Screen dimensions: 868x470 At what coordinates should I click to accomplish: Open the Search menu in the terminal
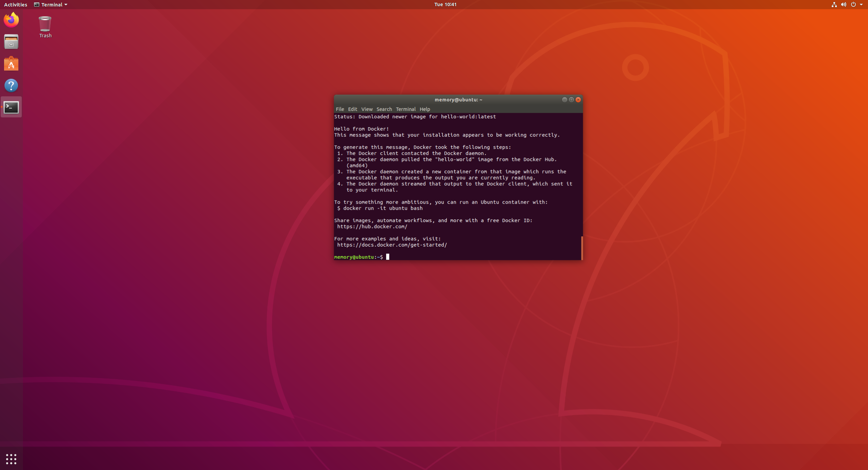[x=384, y=109]
